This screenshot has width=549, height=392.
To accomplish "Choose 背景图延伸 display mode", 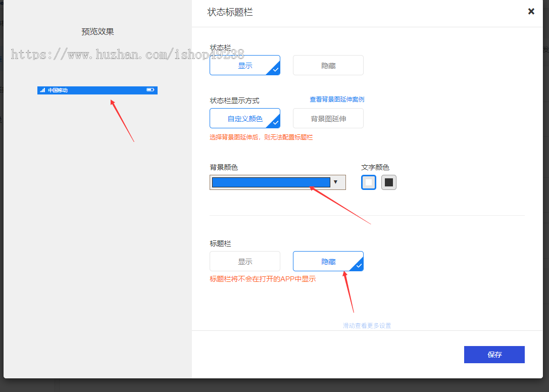I will (328, 118).
